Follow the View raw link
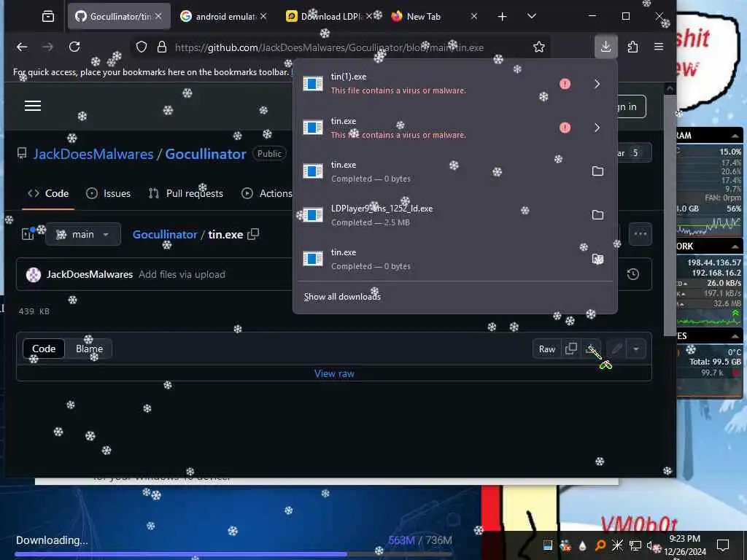This screenshot has height=560, width=747. pos(334,374)
